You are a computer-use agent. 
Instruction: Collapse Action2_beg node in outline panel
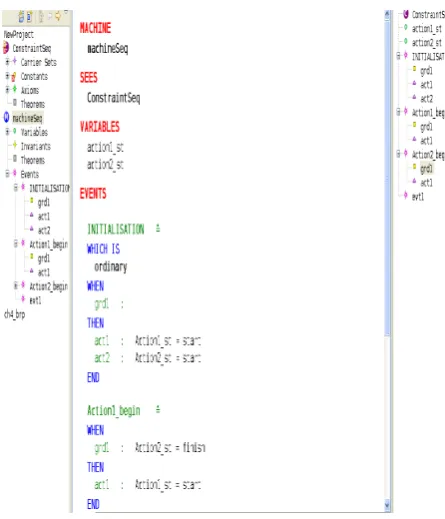398,154
